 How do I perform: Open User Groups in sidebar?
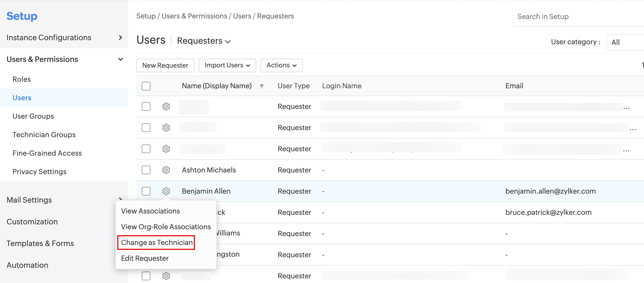pyautogui.click(x=33, y=116)
